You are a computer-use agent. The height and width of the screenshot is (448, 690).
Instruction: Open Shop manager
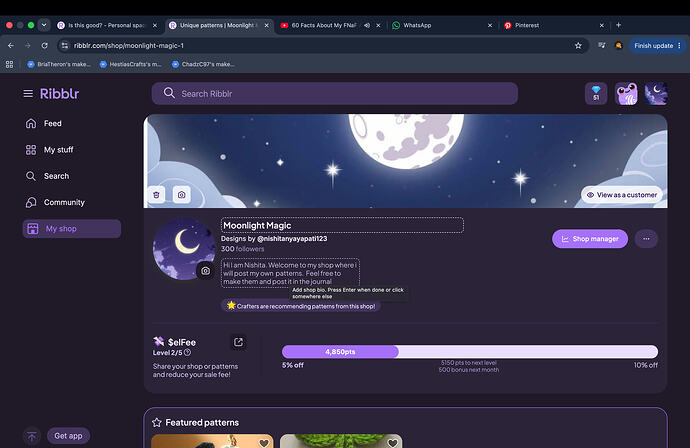pyautogui.click(x=590, y=239)
